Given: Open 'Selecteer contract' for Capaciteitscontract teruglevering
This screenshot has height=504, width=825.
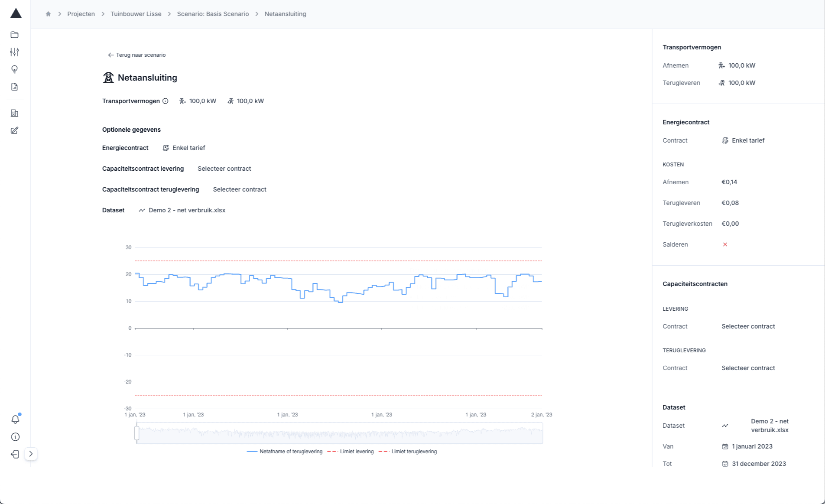Looking at the screenshot, I should coord(239,189).
